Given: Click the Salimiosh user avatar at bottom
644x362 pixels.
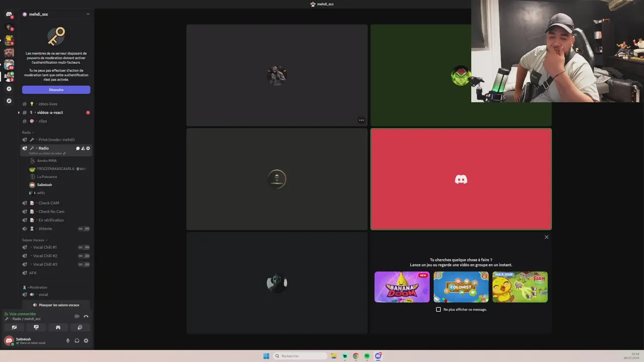Looking at the screenshot, I should (x=9, y=341).
